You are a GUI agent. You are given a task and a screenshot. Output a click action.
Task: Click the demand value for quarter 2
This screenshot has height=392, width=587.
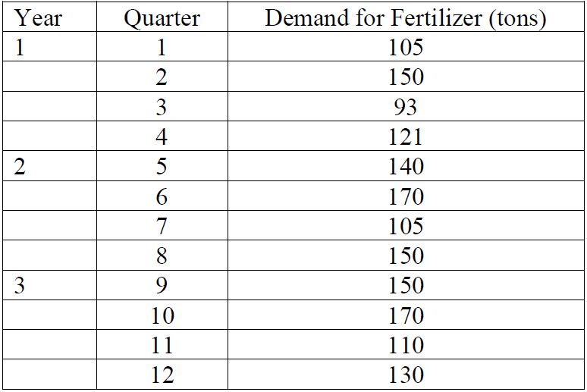click(406, 77)
